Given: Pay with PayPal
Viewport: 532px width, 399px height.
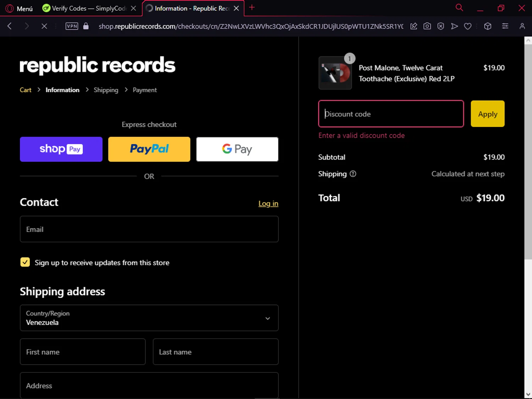Looking at the screenshot, I should pyautogui.click(x=149, y=149).
